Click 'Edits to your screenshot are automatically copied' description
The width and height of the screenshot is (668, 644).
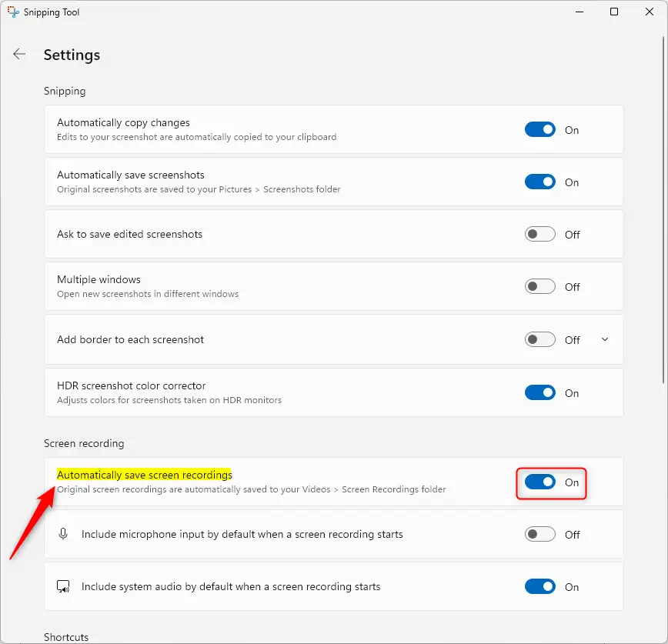[x=196, y=137]
